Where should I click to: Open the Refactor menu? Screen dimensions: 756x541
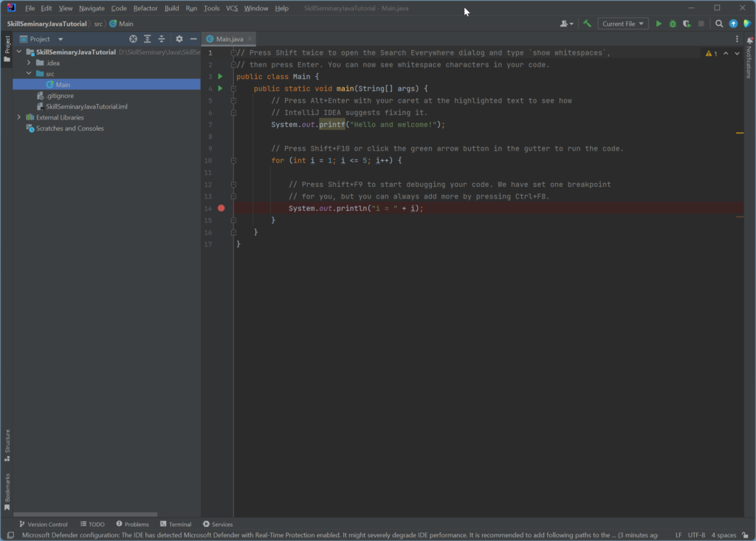(x=145, y=8)
